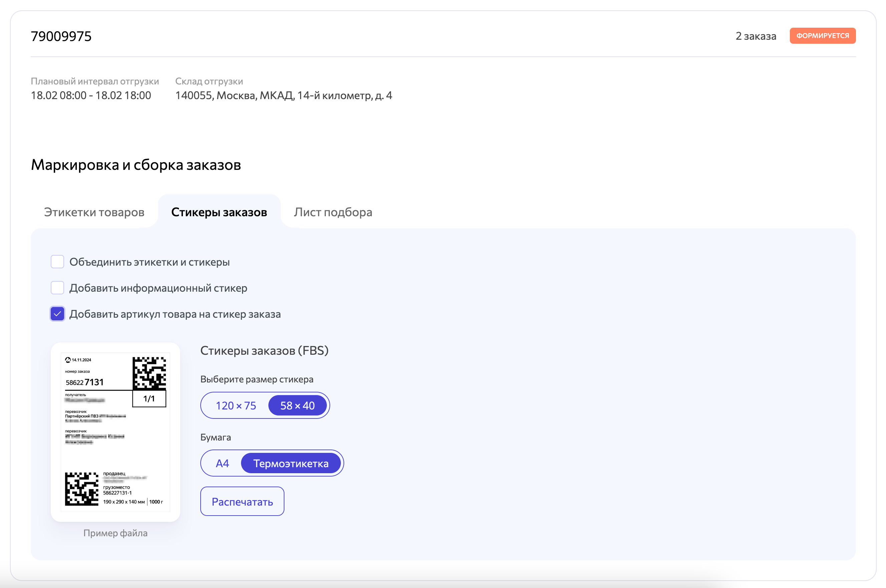Enable Объединить этикетки и стикеры checkbox

tap(57, 262)
